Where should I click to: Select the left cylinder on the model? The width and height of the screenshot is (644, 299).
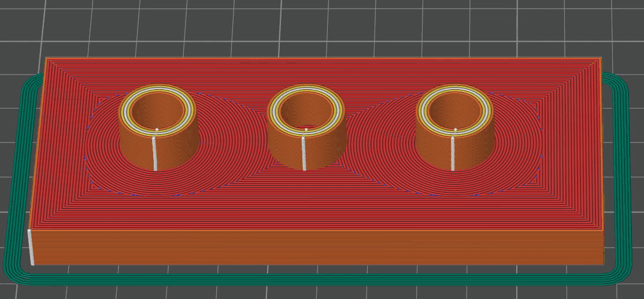(158, 128)
